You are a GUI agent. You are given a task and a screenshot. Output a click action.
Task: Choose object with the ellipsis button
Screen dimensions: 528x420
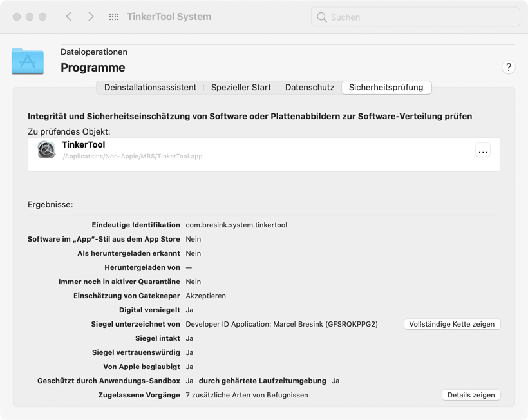pos(483,150)
